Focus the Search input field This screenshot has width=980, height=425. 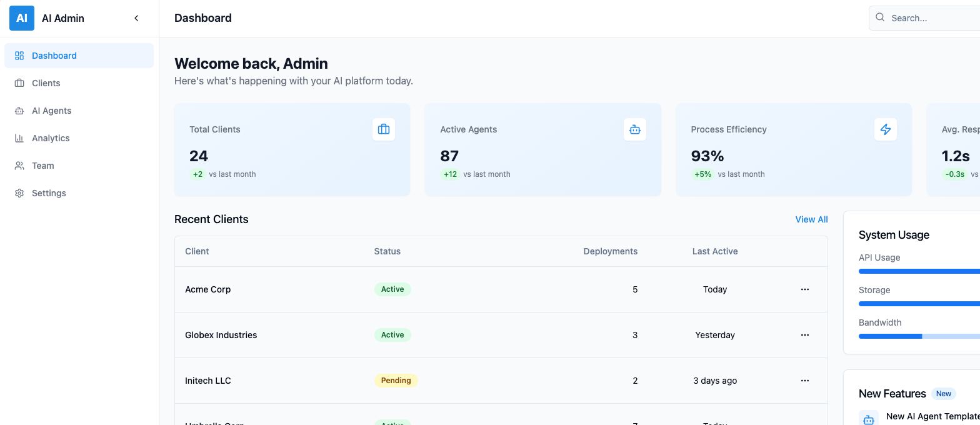pyautogui.click(x=924, y=18)
